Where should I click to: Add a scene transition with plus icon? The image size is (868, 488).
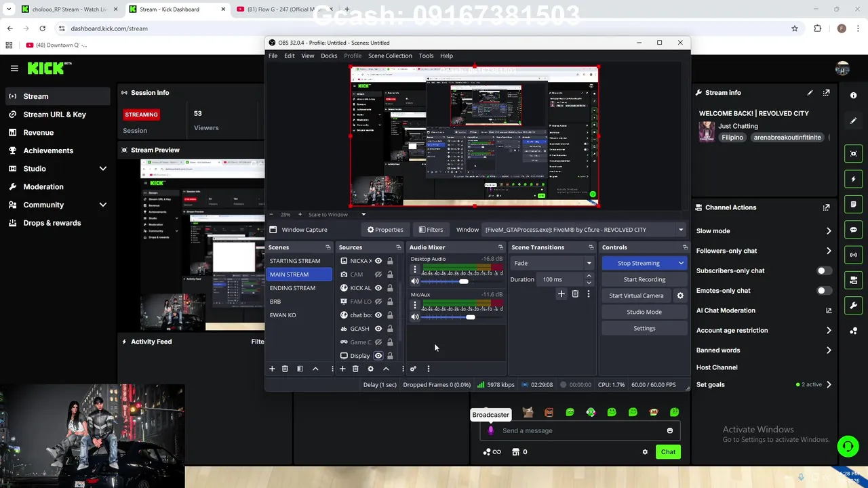click(x=561, y=294)
